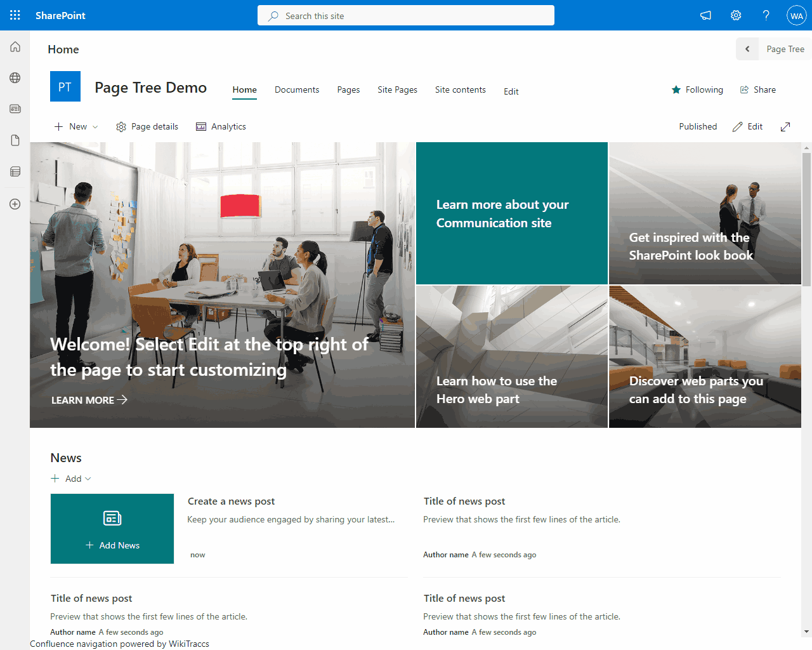Click the pencil Edit page button
The height and width of the screenshot is (650, 812).
[x=747, y=126]
